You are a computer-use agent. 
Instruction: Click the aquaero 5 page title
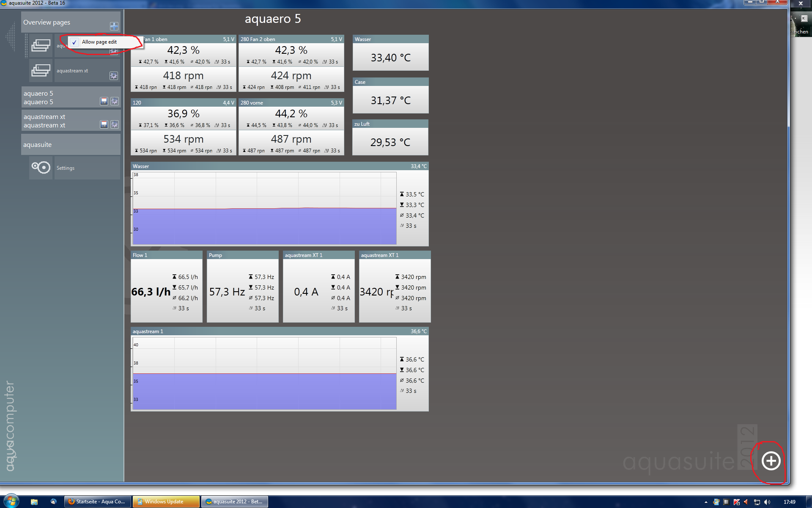click(x=273, y=19)
